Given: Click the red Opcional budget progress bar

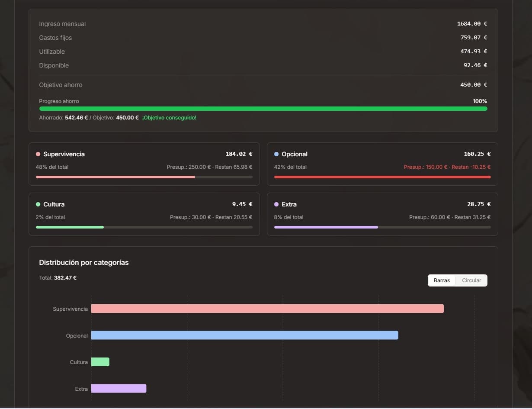Looking at the screenshot, I should click(x=382, y=177).
